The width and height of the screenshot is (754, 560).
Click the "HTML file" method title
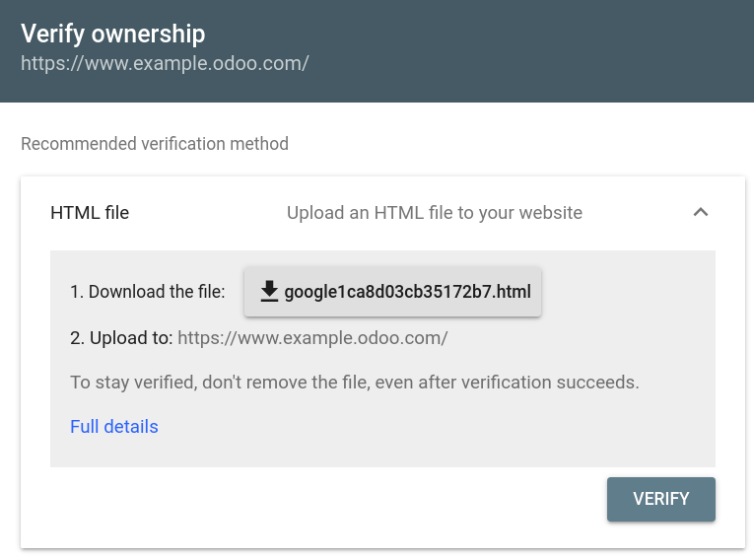click(90, 212)
